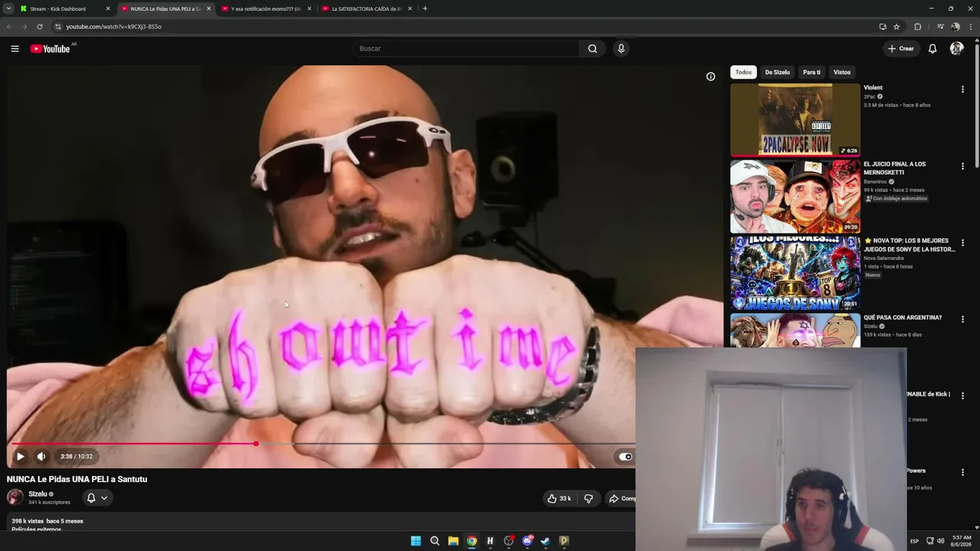Start voice search with the microphone
Viewport: 980px width, 551px height.
pos(621,48)
